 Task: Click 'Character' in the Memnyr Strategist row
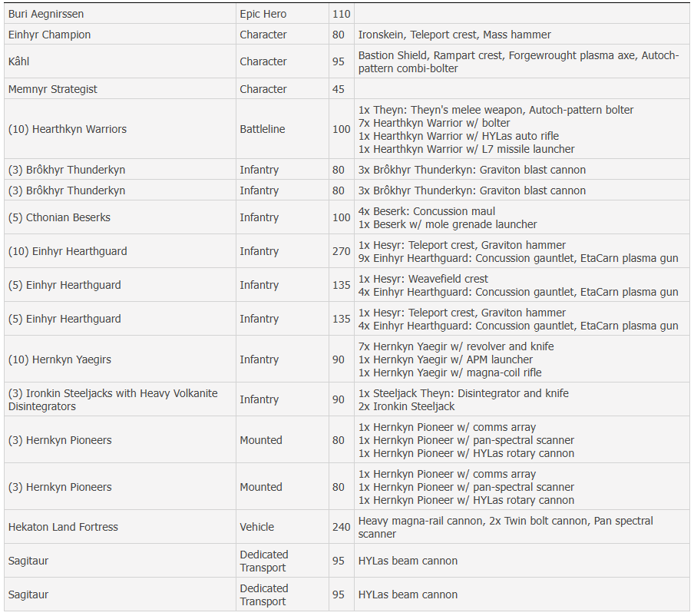click(263, 89)
